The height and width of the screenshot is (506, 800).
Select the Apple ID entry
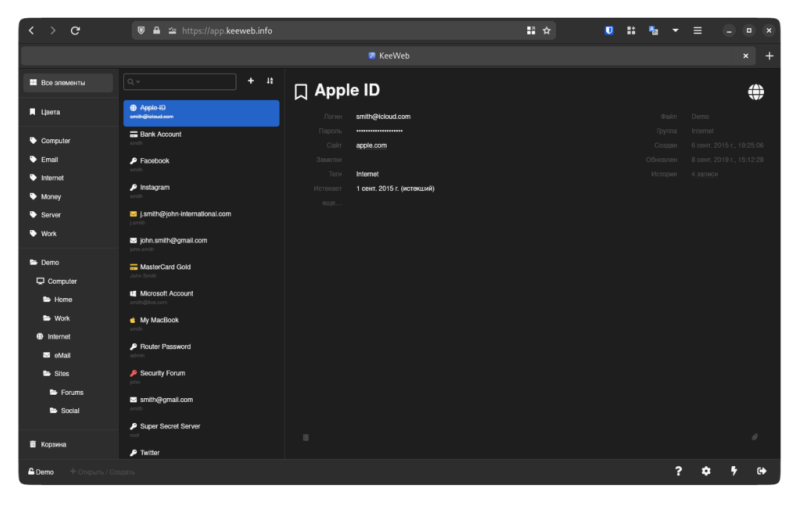point(201,113)
